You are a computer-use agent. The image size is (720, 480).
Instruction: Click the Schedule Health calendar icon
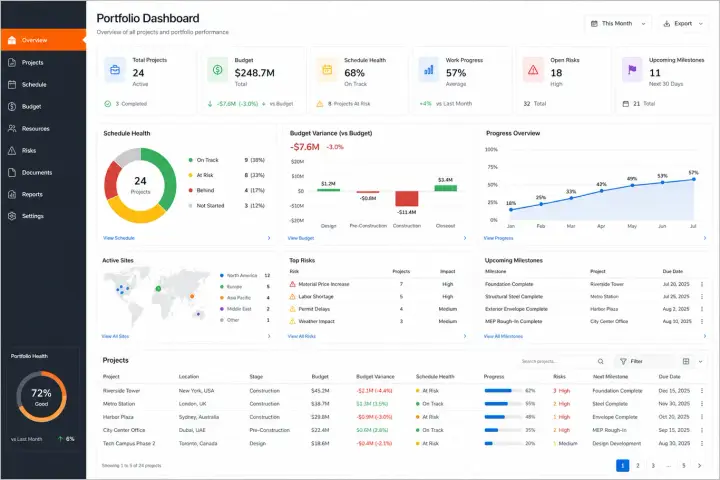(327, 70)
